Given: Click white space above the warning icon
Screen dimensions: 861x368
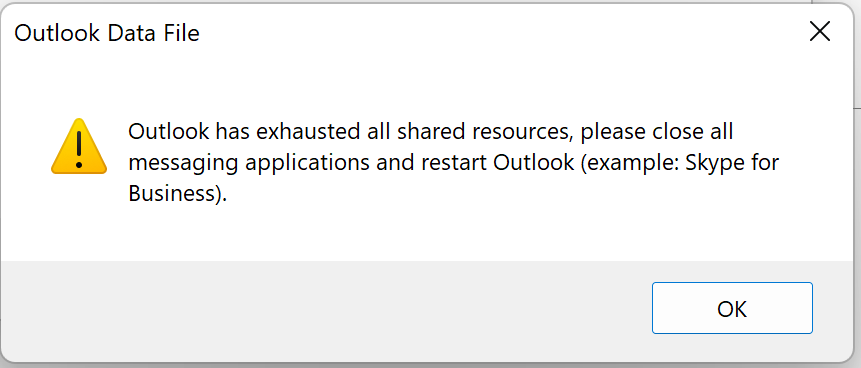Looking at the screenshot, I should pyautogui.click(x=79, y=88).
